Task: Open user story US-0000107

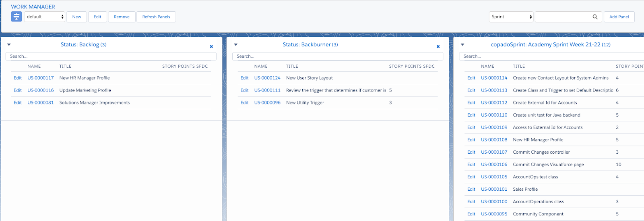Action: tap(494, 152)
